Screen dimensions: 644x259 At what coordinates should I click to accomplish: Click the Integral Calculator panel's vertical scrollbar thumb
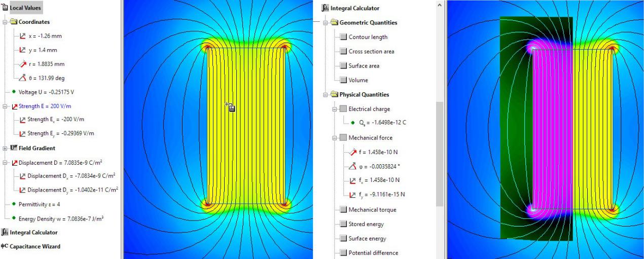(x=440, y=154)
